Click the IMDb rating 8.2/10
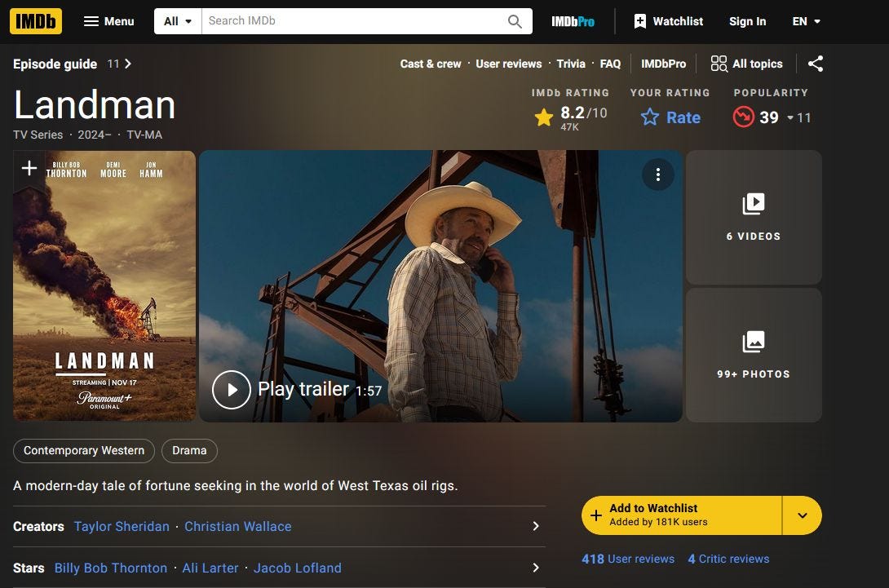The image size is (889, 588). 570,117
